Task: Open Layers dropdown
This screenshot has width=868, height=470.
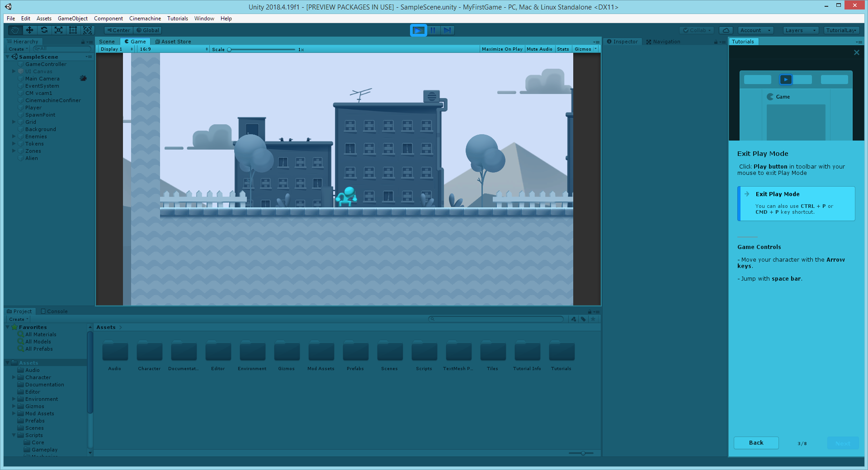Action: 801,30
